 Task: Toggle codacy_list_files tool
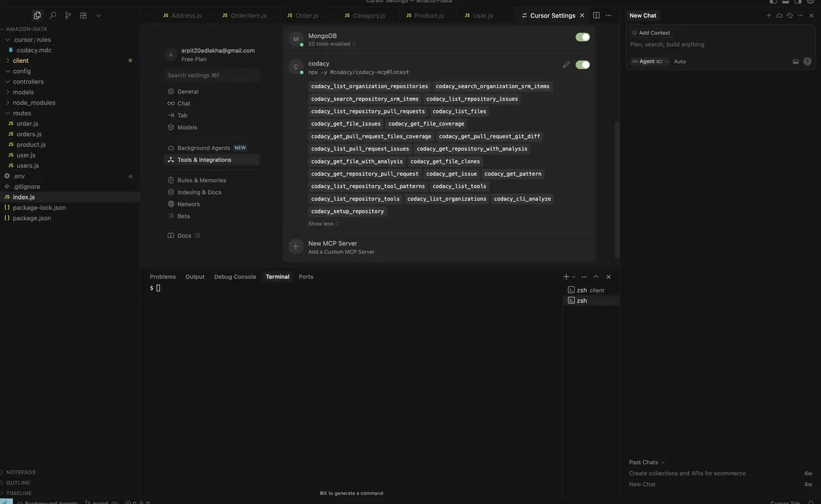(459, 111)
